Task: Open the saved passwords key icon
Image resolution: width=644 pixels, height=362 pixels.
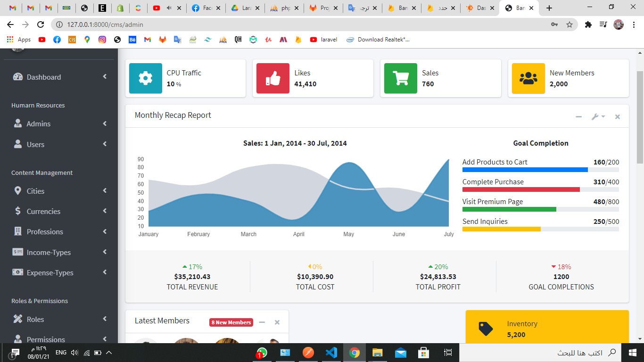Action: tap(554, 25)
